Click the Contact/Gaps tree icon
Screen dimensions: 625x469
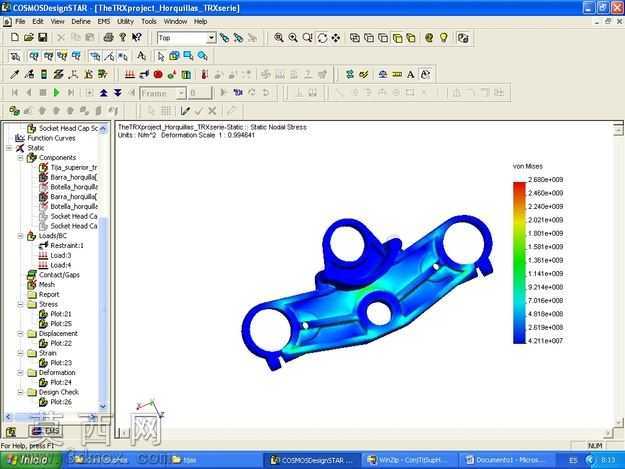32,275
